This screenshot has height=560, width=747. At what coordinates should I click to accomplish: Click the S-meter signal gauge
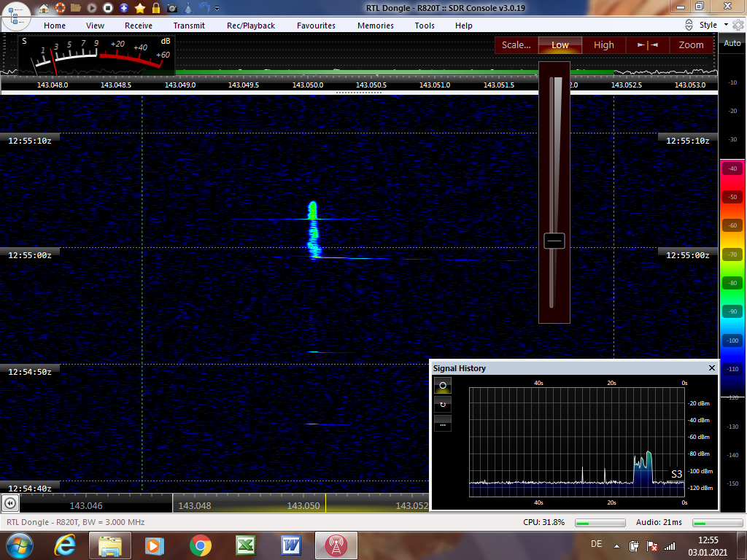(x=96, y=54)
